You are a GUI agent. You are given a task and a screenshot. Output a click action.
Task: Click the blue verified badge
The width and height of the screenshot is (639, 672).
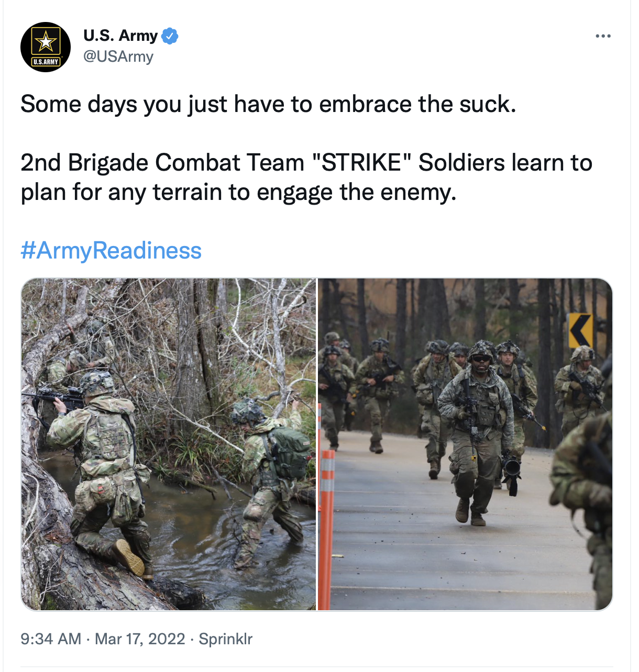pos(170,36)
